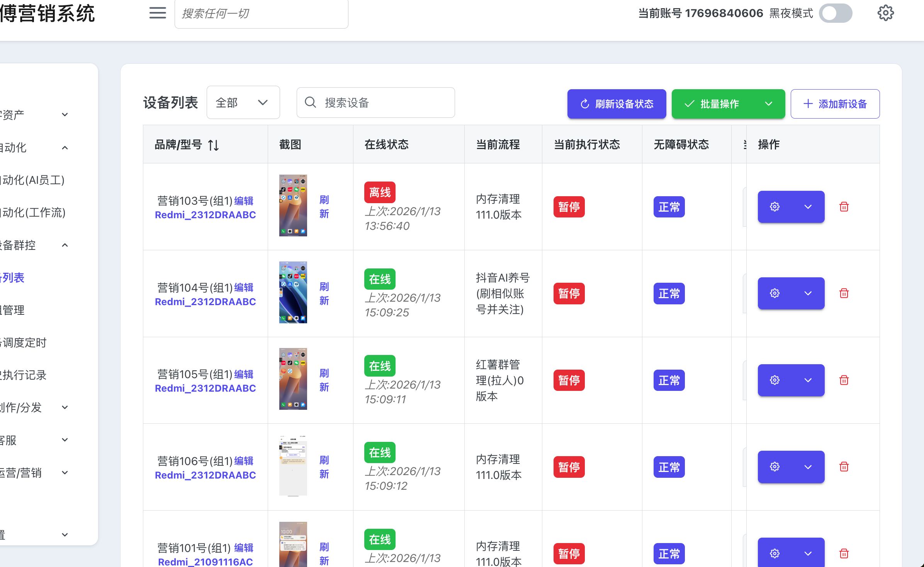
Task: Sort by 品牌/型号 column arrows
Action: tap(213, 145)
